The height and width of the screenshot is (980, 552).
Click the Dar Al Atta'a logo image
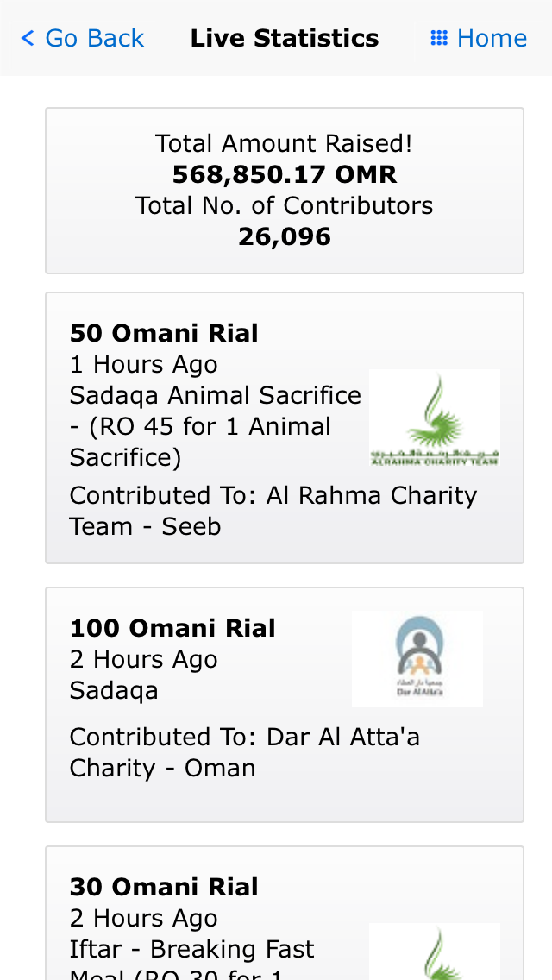(x=417, y=659)
